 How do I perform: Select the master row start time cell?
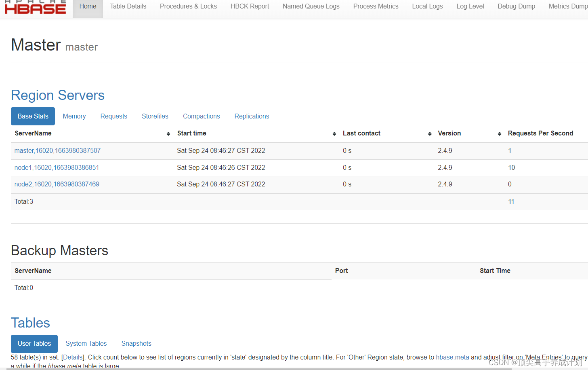(221, 150)
